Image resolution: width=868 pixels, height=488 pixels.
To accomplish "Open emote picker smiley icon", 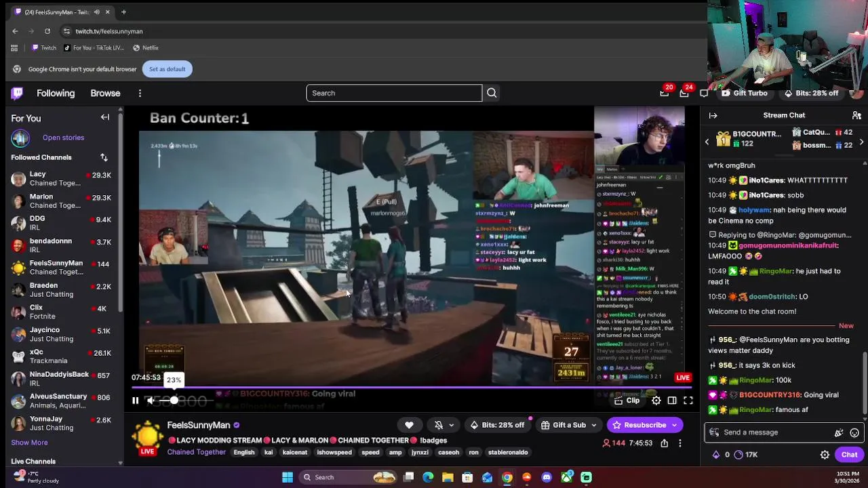I will [x=854, y=432].
